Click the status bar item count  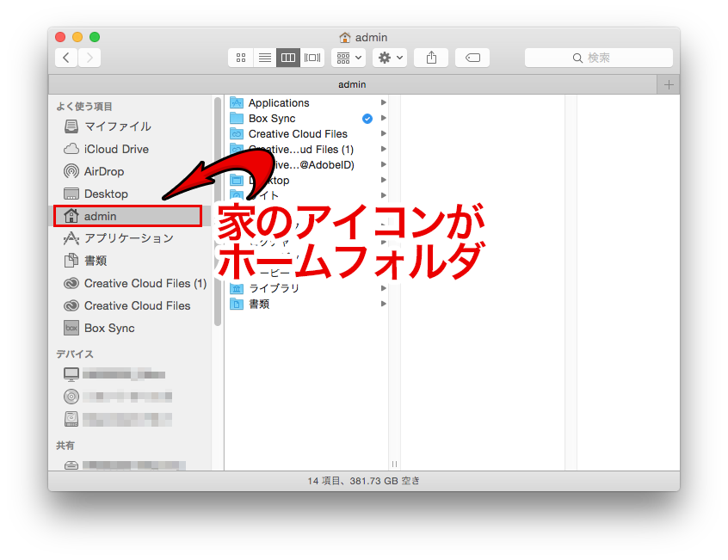pos(363,481)
